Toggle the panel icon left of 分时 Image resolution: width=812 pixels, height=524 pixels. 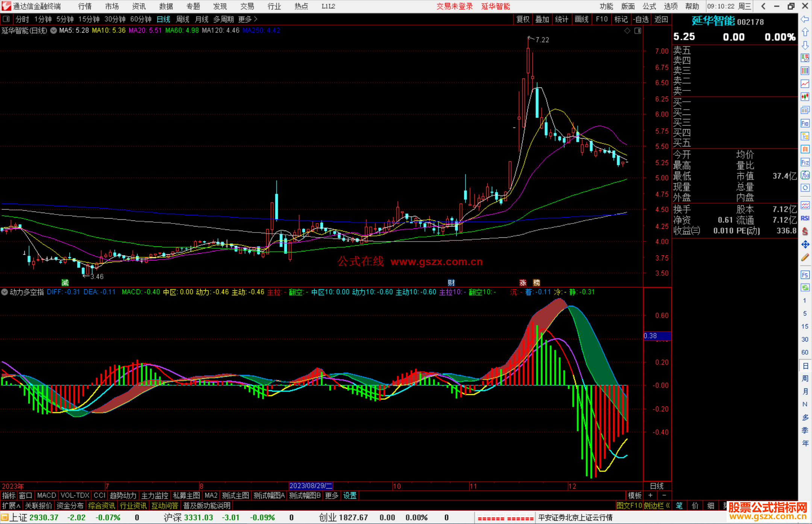pyautogui.click(x=6, y=19)
